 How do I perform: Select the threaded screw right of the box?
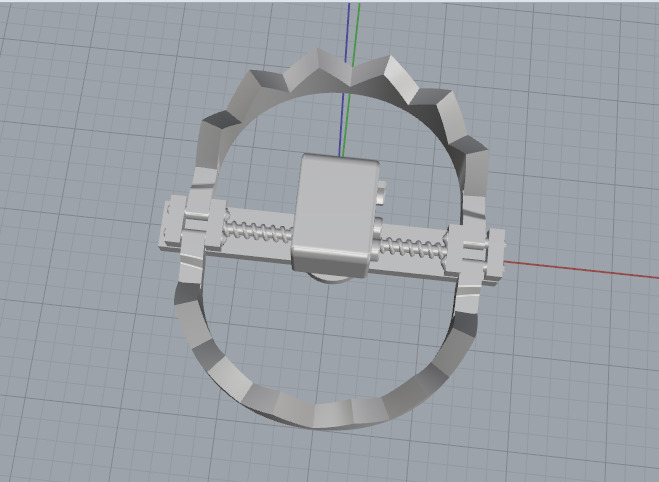coord(413,247)
